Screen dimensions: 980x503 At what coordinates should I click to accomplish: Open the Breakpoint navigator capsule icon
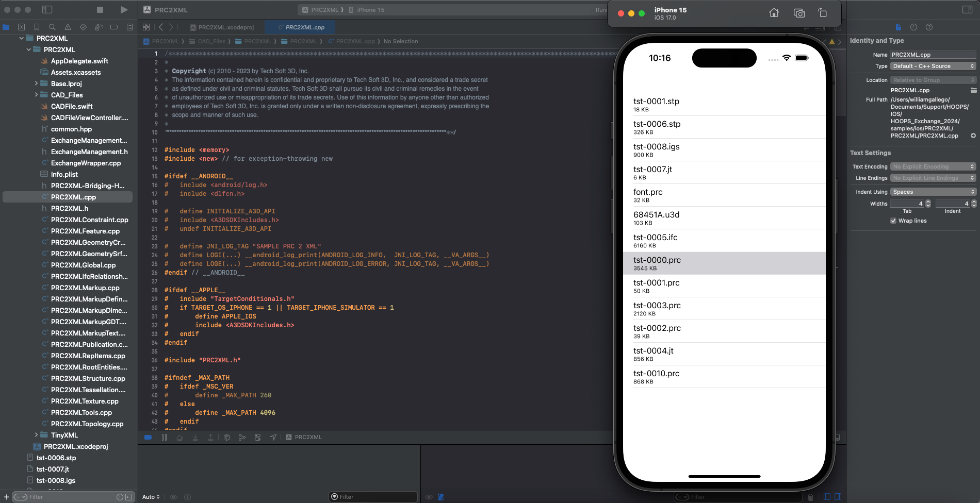[114, 27]
